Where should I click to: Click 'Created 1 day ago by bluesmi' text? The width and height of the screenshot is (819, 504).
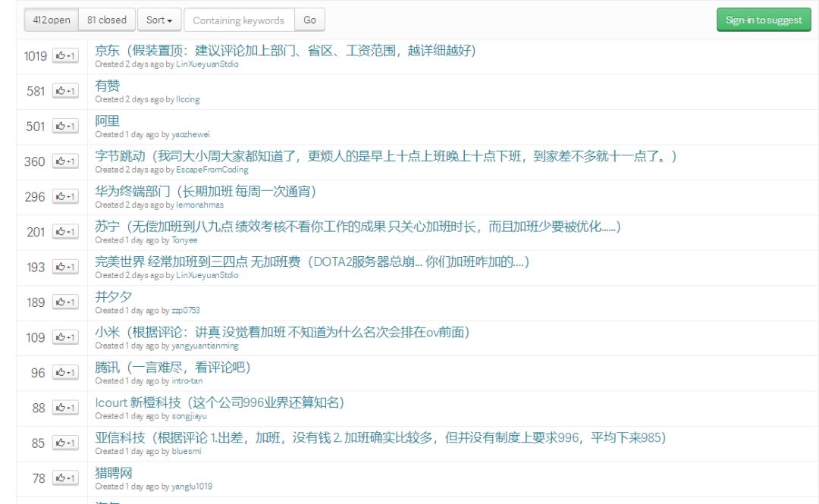tap(148, 451)
